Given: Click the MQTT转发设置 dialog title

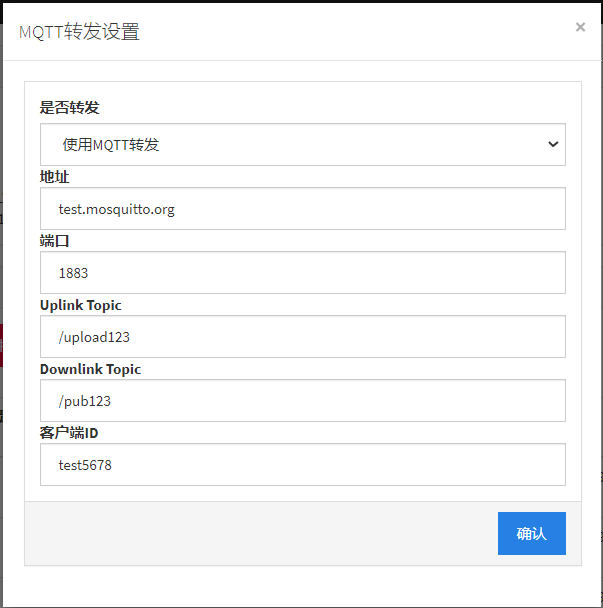Looking at the screenshot, I should [80, 32].
